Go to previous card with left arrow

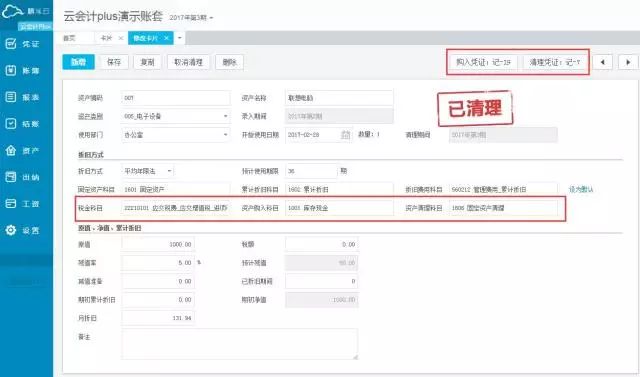click(602, 62)
